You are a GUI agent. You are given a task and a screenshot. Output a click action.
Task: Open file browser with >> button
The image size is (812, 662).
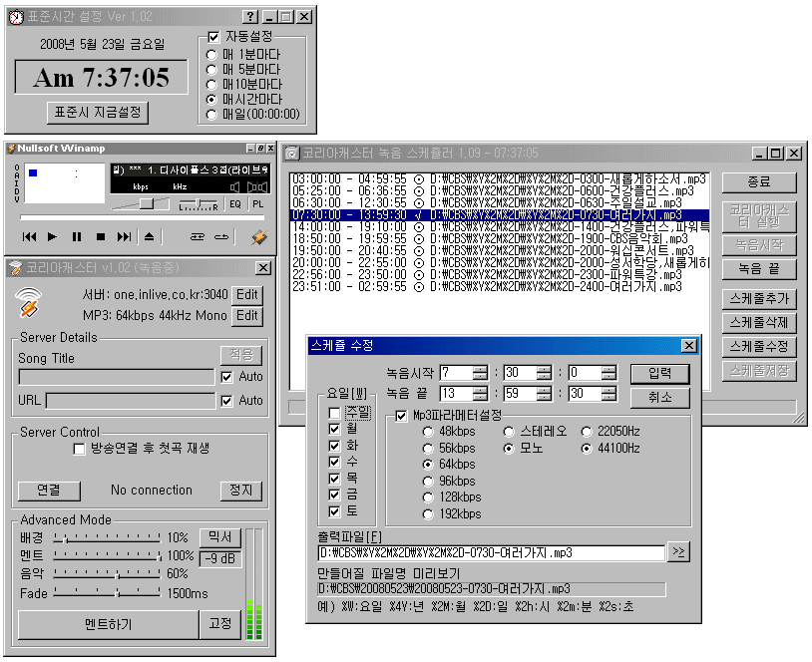tap(678, 552)
